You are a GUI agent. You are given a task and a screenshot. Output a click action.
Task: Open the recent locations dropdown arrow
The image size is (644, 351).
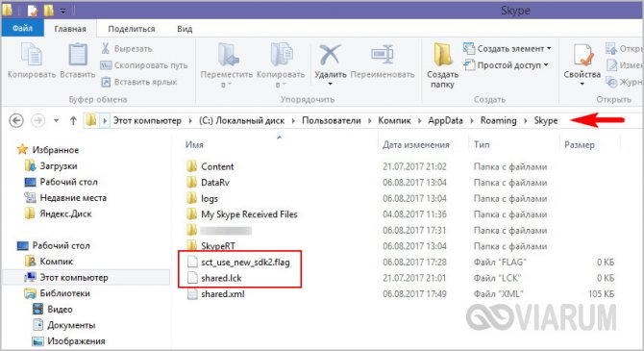57,120
